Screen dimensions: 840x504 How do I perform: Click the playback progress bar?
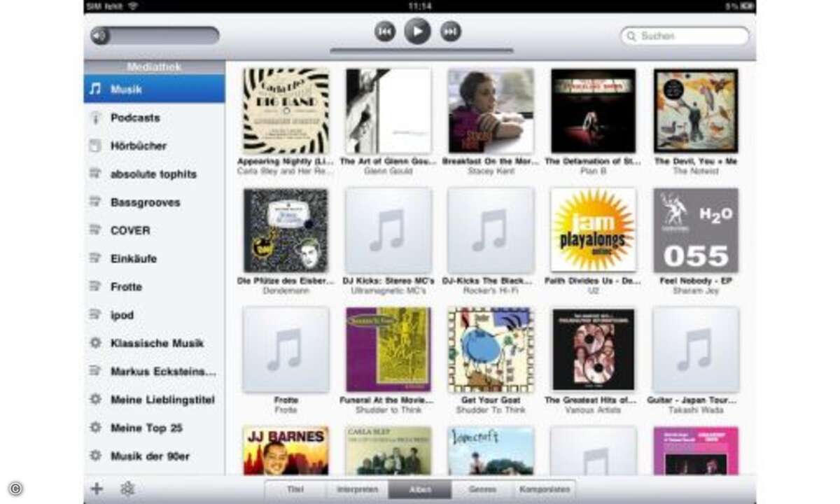[x=421, y=50]
